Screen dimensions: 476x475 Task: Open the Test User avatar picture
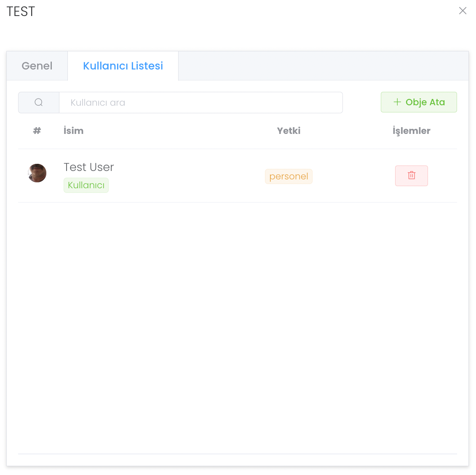(x=37, y=173)
